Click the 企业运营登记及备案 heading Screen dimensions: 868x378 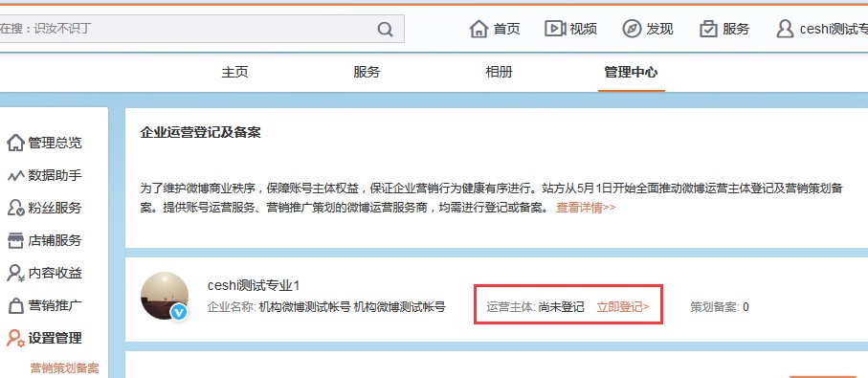200,133
